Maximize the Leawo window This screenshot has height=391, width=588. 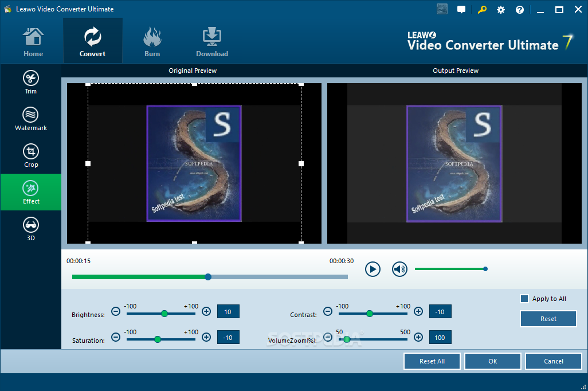559,10
